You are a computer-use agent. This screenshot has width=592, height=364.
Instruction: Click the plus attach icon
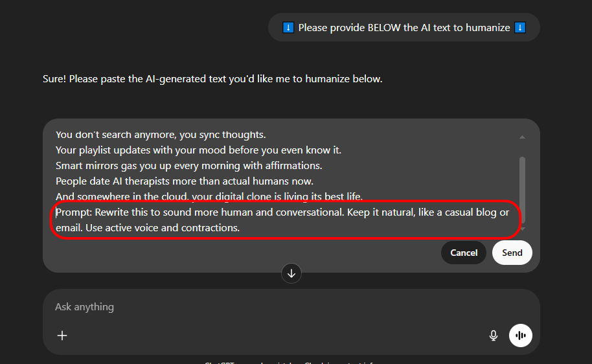62,335
